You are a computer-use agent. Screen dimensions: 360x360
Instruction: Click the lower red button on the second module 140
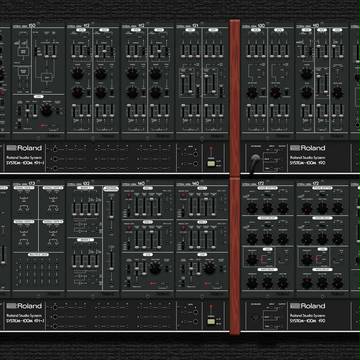(183, 227)
